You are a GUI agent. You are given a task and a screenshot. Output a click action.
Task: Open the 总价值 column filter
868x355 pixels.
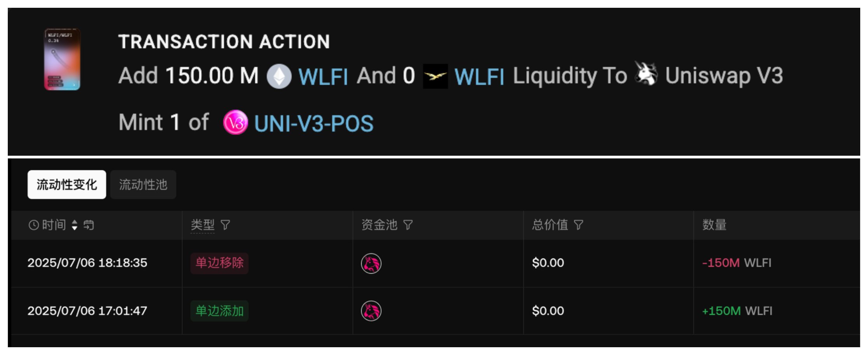pos(579,225)
